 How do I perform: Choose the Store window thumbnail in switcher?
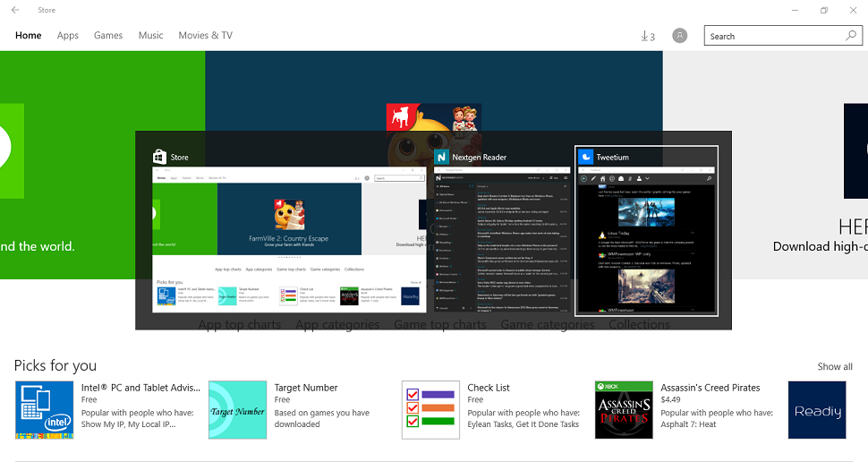pyautogui.click(x=289, y=242)
